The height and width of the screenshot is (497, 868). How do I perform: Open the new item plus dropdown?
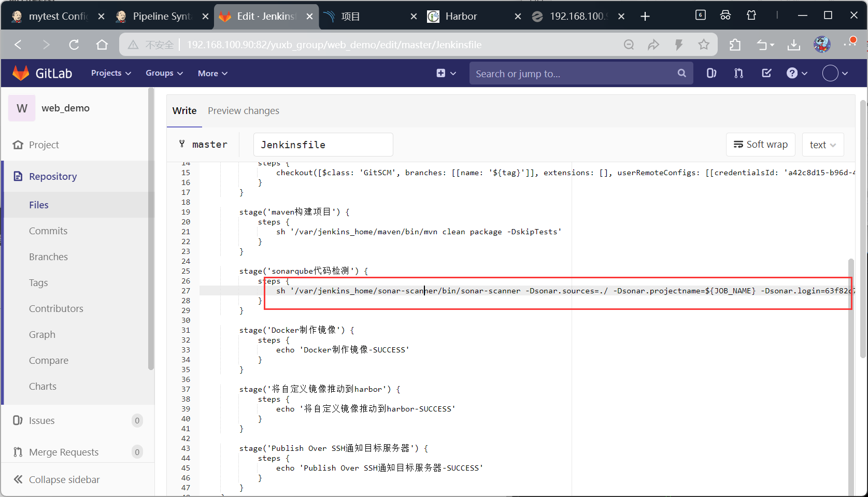pos(446,73)
